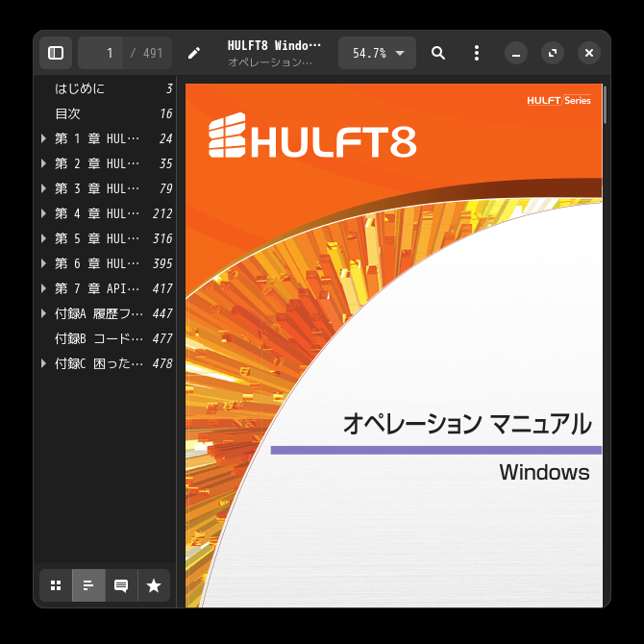The image size is (644, 644).
Task: Open the 54.7% zoom dropdown
Action: pos(377,53)
